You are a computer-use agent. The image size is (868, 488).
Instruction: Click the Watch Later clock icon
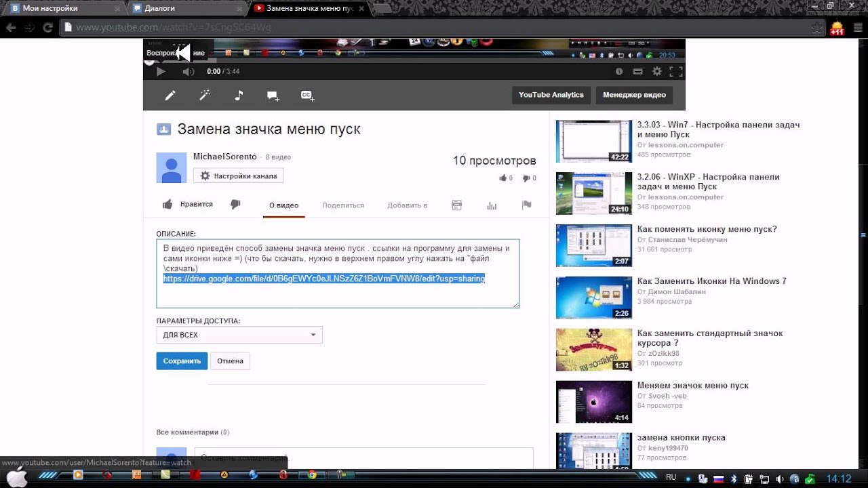pos(619,71)
